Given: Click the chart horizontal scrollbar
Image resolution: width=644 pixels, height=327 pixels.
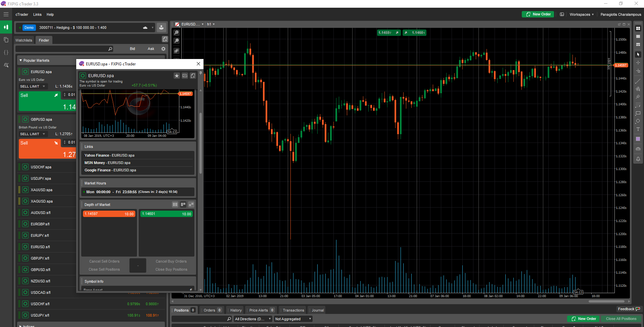Looking at the screenshot, I should (606, 302).
